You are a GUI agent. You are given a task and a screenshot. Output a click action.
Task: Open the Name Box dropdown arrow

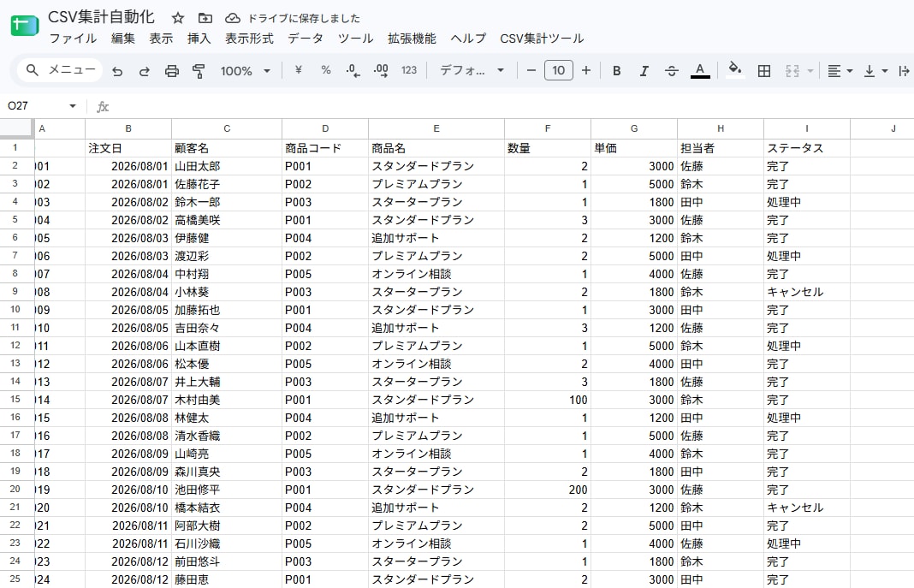(72, 106)
